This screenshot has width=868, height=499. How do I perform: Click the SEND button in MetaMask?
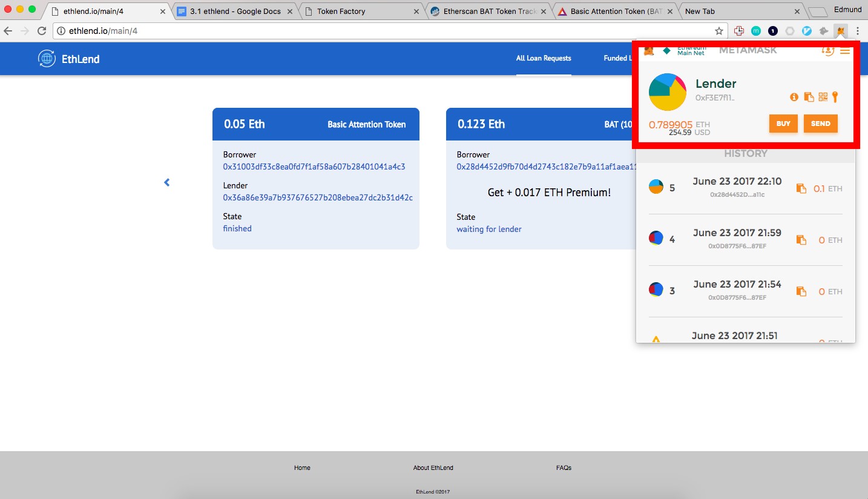pyautogui.click(x=821, y=124)
